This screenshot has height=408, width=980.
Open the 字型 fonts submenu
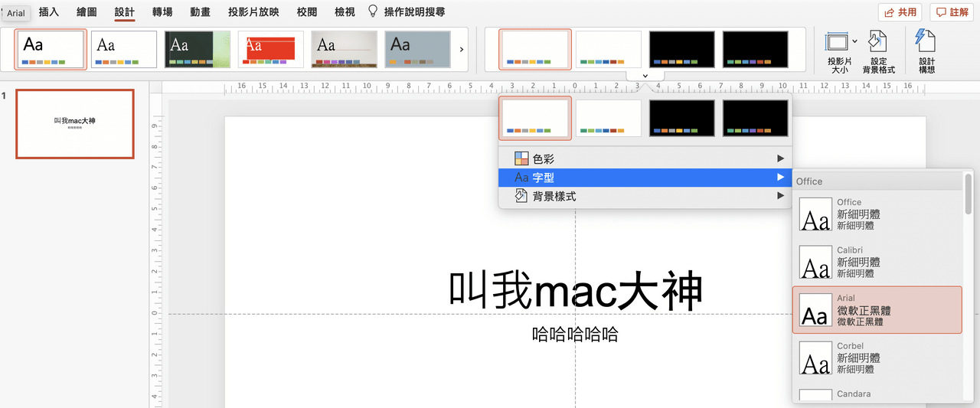click(x=645, y=178)
